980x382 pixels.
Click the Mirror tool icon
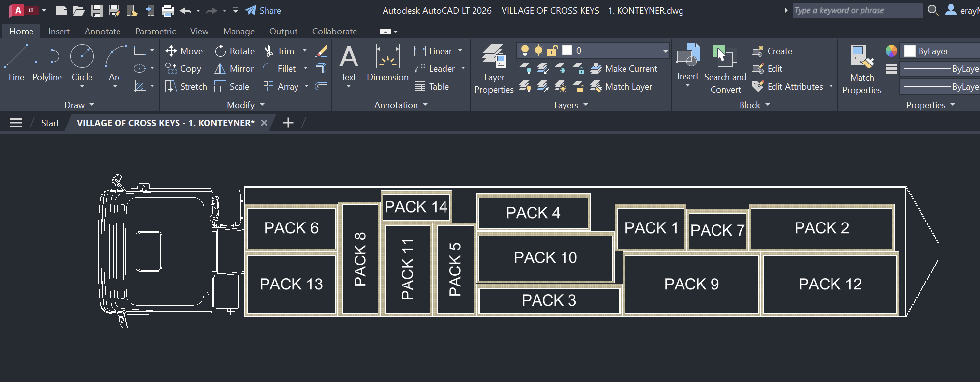[220, 69]
